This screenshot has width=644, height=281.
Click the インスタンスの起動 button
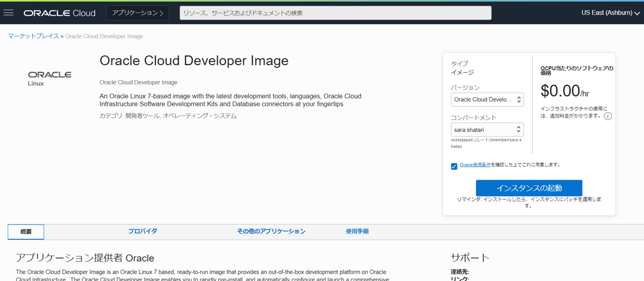pyautogui.click(x=529, y=188)
